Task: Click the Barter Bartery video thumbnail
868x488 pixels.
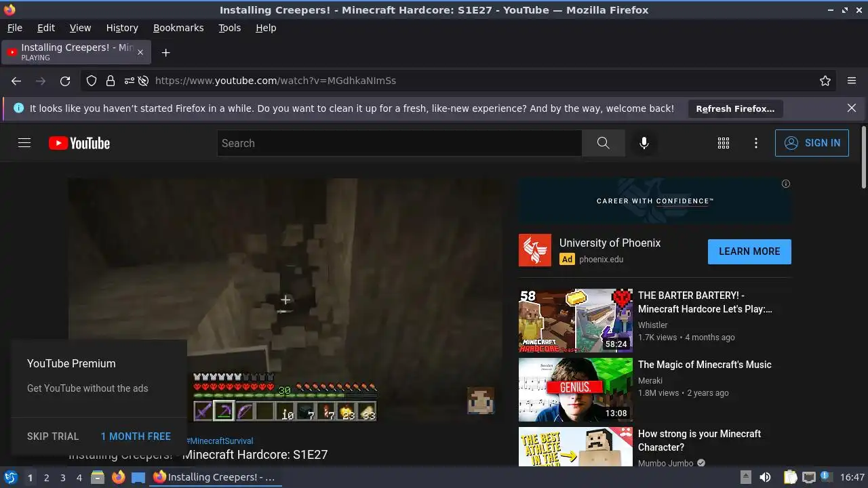Action: [x=576, y=321]
